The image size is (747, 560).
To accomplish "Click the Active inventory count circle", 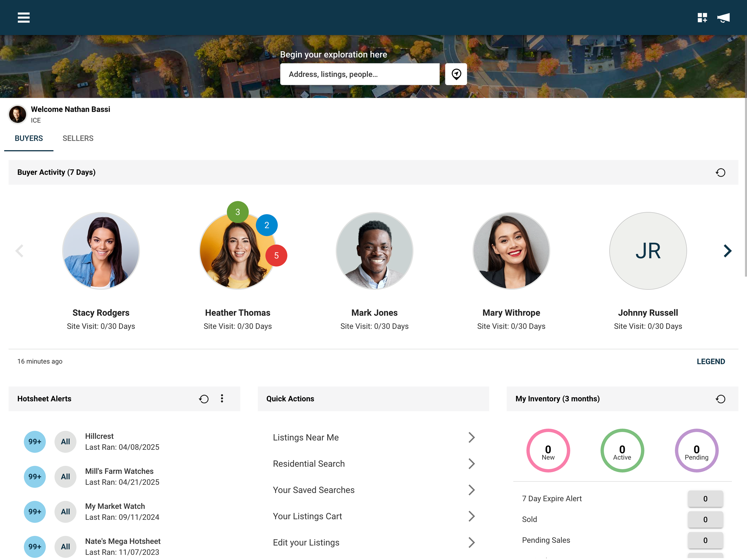I will point(622,451).
